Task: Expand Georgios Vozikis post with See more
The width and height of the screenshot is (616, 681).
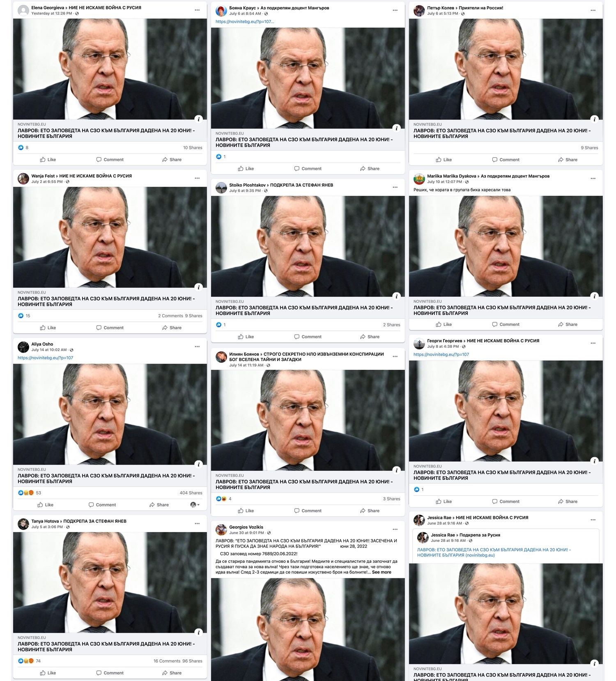Action: tap(382, 572)
